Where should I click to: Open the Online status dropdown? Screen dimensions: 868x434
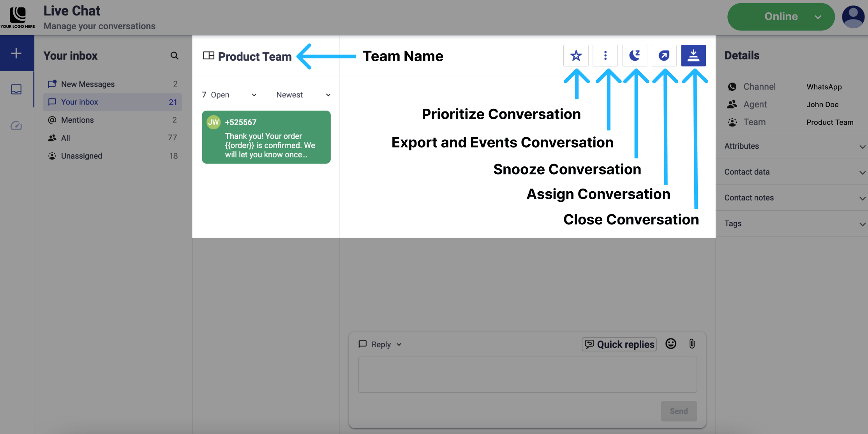781,17
